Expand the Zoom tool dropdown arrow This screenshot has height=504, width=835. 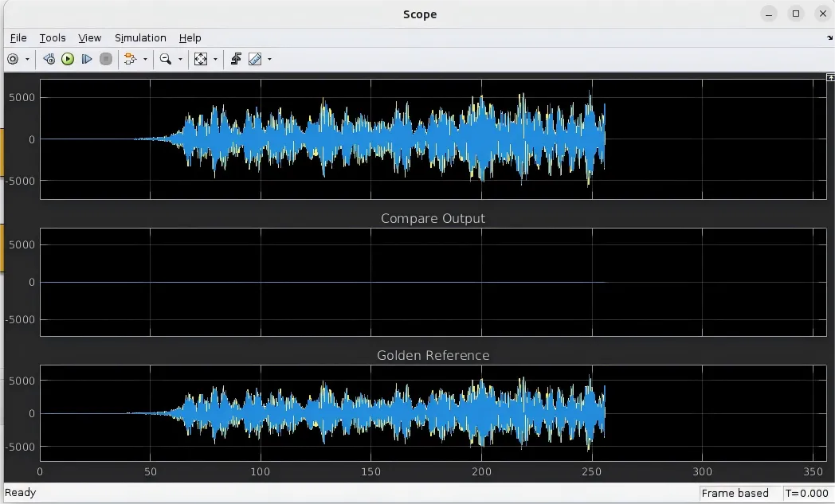(x=180, y=59)
